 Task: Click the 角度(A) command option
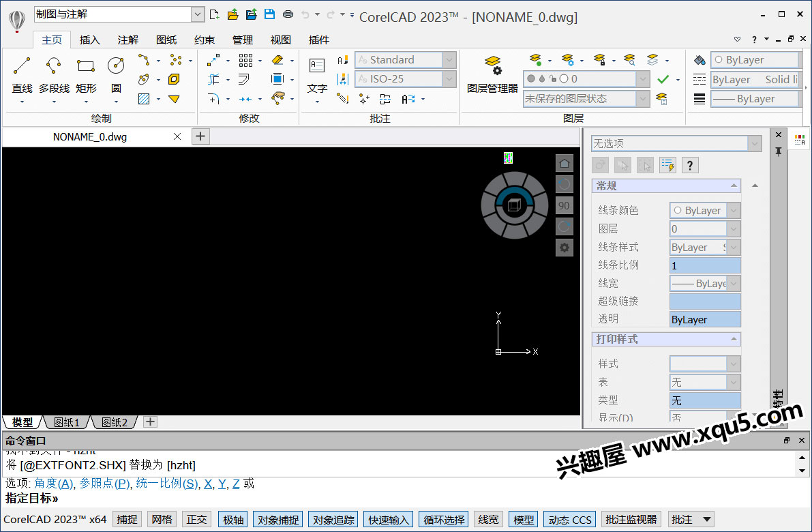point(54,484)
